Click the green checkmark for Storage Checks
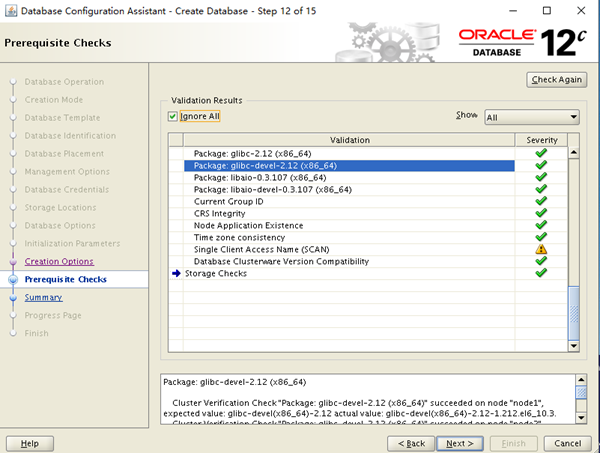The image size is (600, 453). click(x=541, y=273)
